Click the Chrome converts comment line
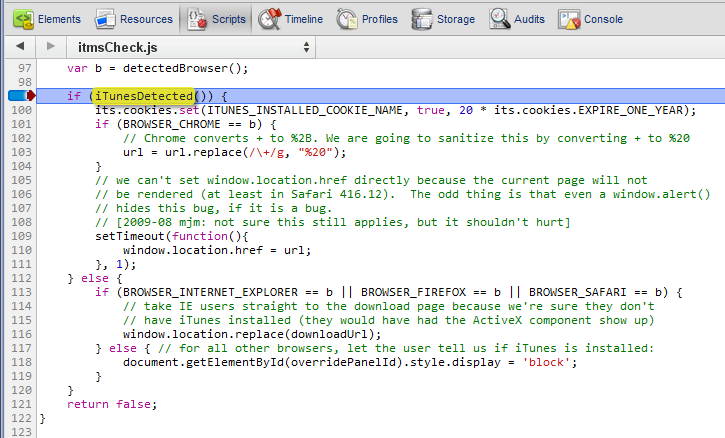Viewport: 725px width, 438px height. [x=406, y=138]
